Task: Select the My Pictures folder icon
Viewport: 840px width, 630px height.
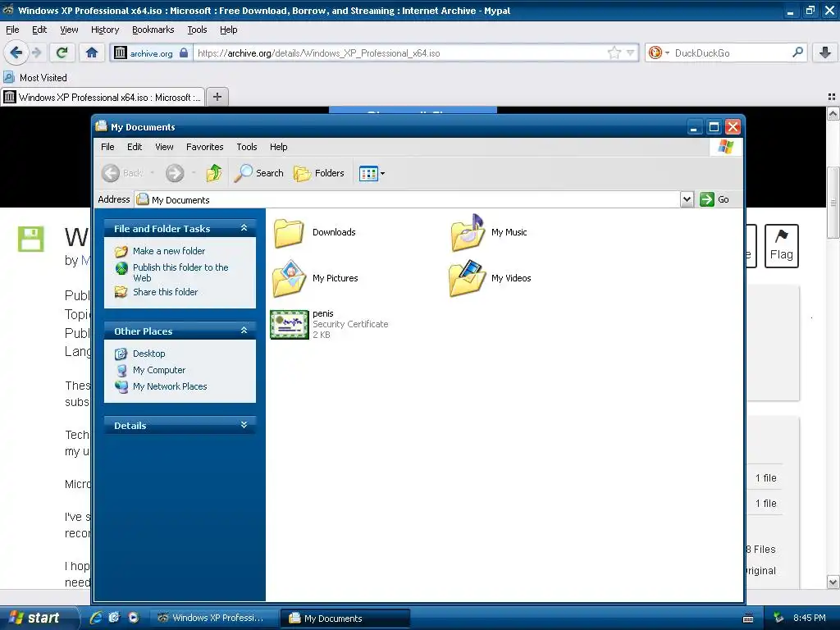Action: click(x=290, y=279)
